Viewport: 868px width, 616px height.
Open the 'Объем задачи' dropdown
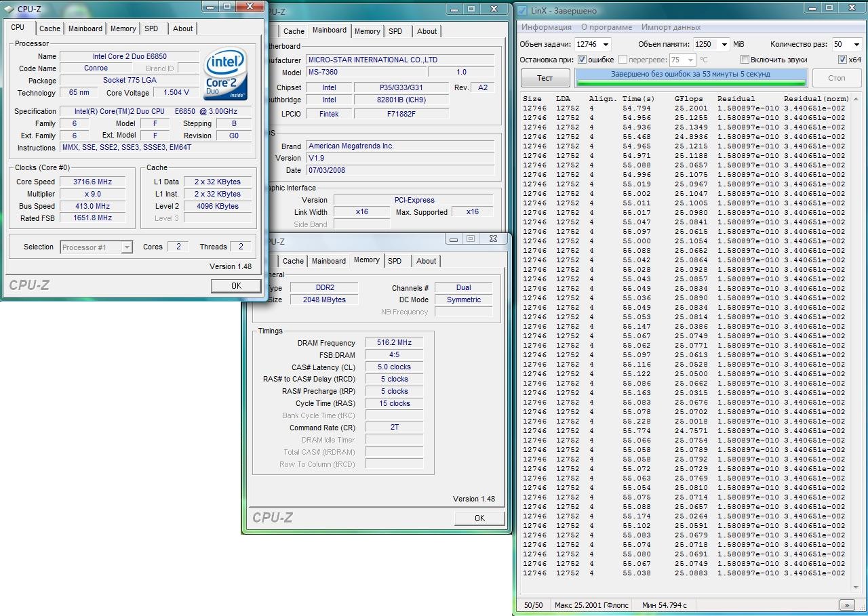pyautogui.click(x=605, y=44)
